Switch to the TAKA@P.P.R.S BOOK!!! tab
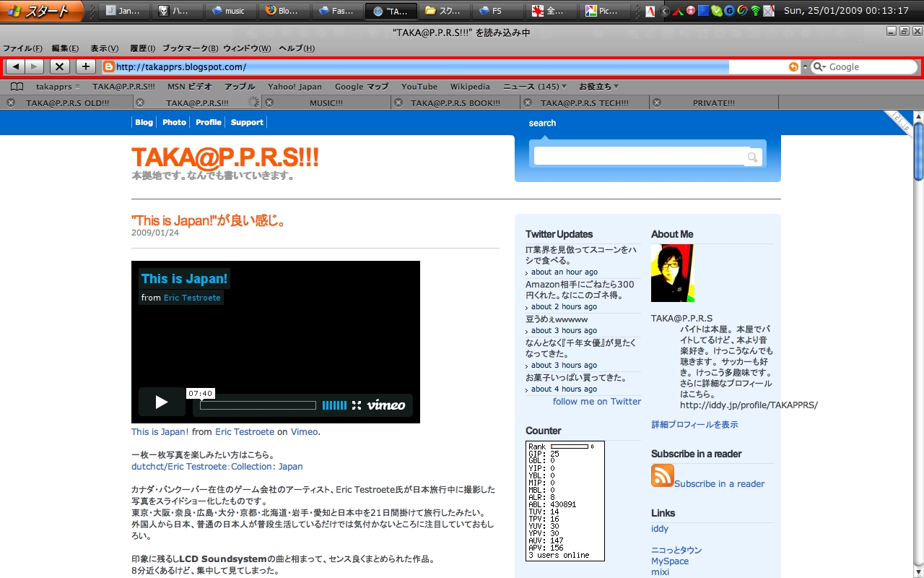Image resolution: width=924 pixels, height=578 pixels. tap(456, 103)
